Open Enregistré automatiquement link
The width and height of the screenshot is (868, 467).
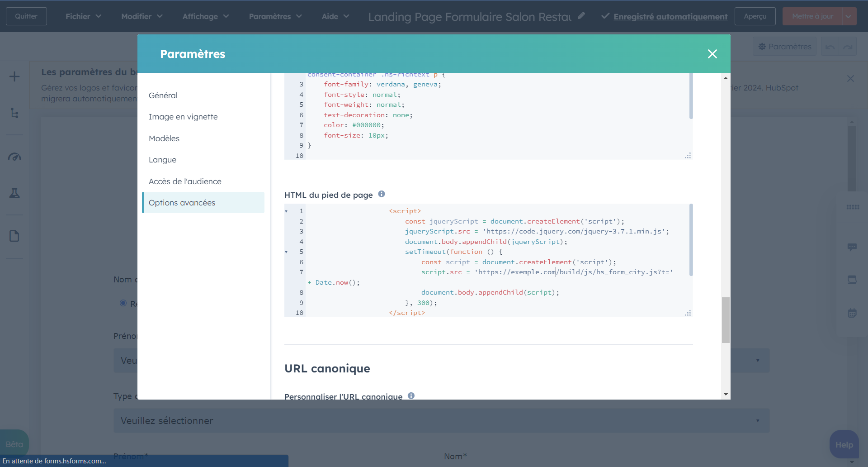click(x=670, y=17)
